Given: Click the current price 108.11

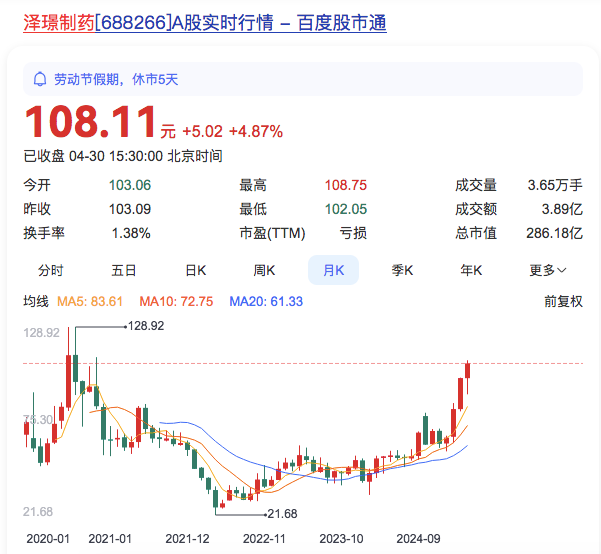Looking at the screenshot, I should click(90, 122).
